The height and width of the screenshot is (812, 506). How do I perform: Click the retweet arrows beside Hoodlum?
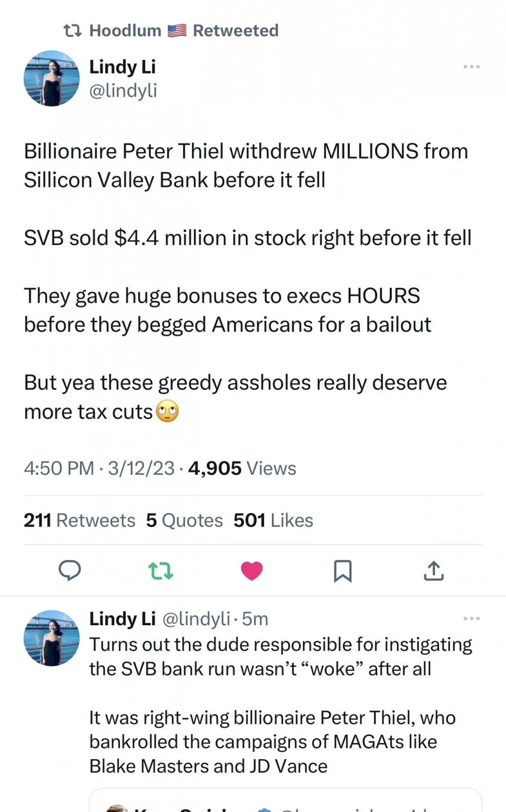72,31
